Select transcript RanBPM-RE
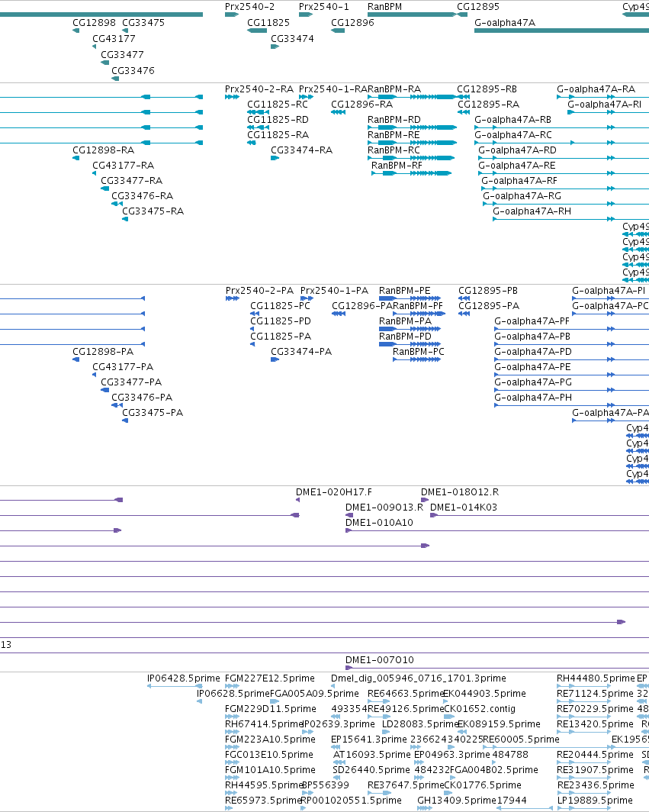This screenshot has height=812, width=649. [x=394, y=135]
